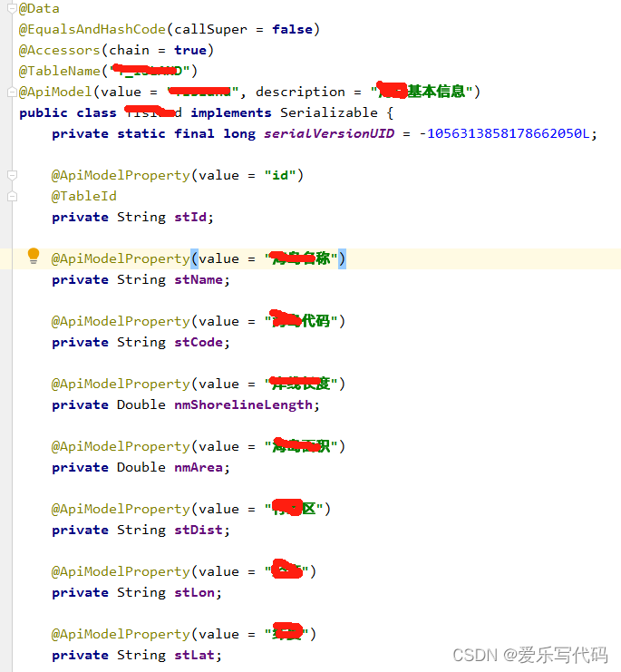Click the long type keyword
The width and height of the screenshot is (621, 672).
click(239, 133)
